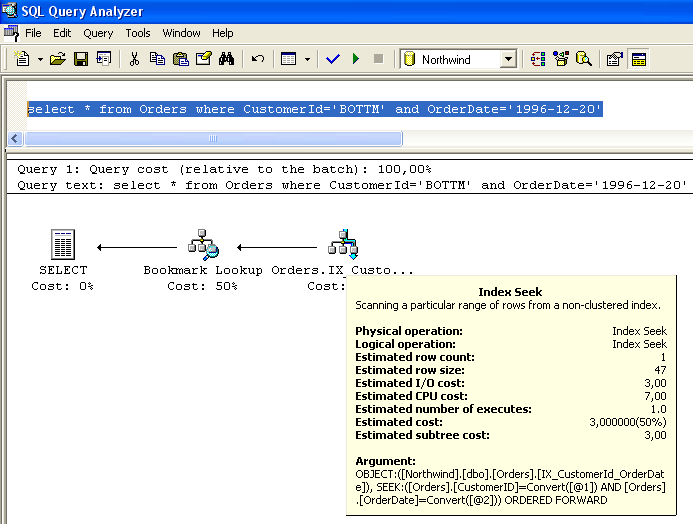Screen dimensions: 693x524
Task: Click the Open file folder icon
Action: tap(59, 59)
